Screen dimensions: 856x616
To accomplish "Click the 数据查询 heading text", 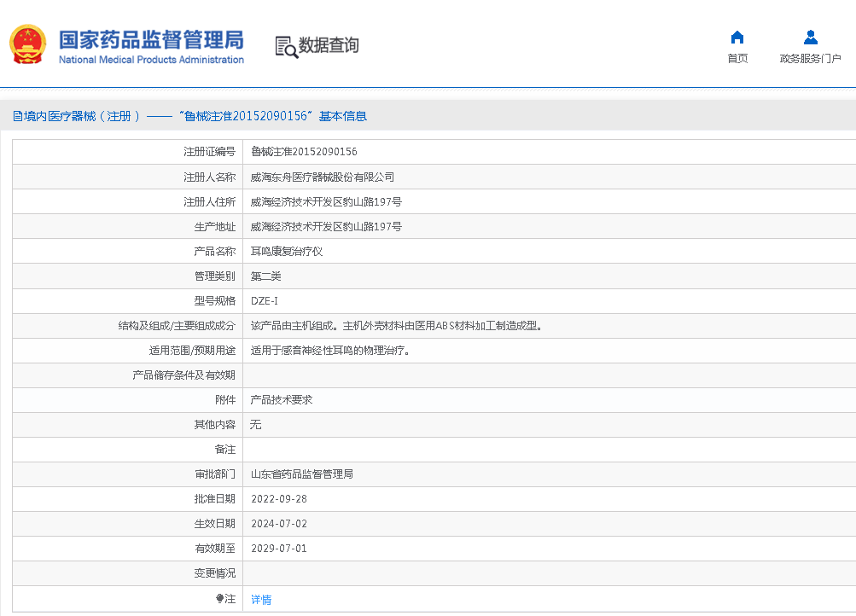I will 329,46.
